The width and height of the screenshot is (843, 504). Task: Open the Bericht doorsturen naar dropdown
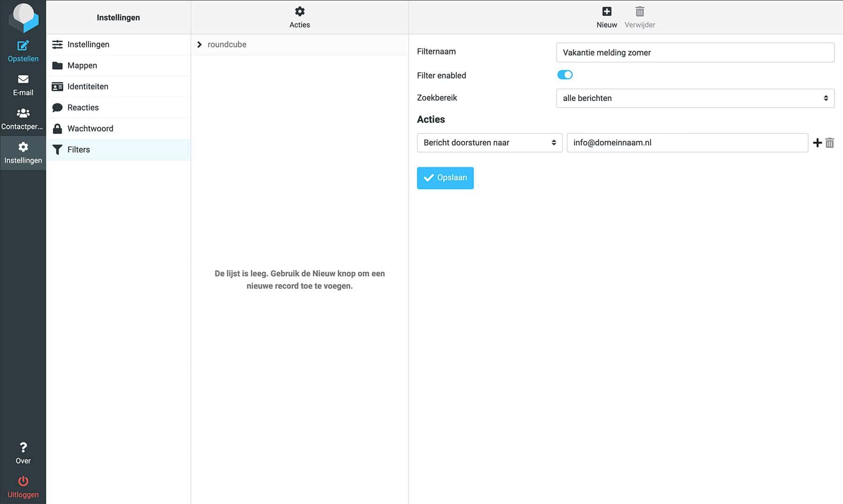(489, 143)
